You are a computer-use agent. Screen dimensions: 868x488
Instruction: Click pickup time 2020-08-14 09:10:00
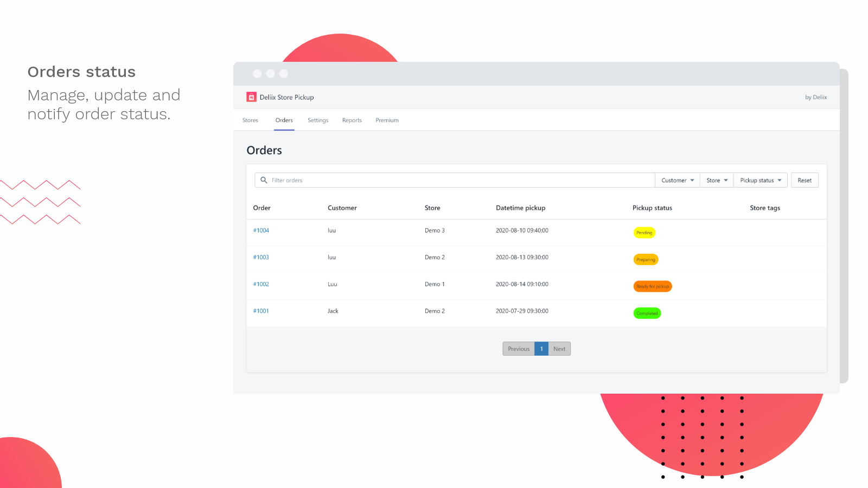(522, 284)
